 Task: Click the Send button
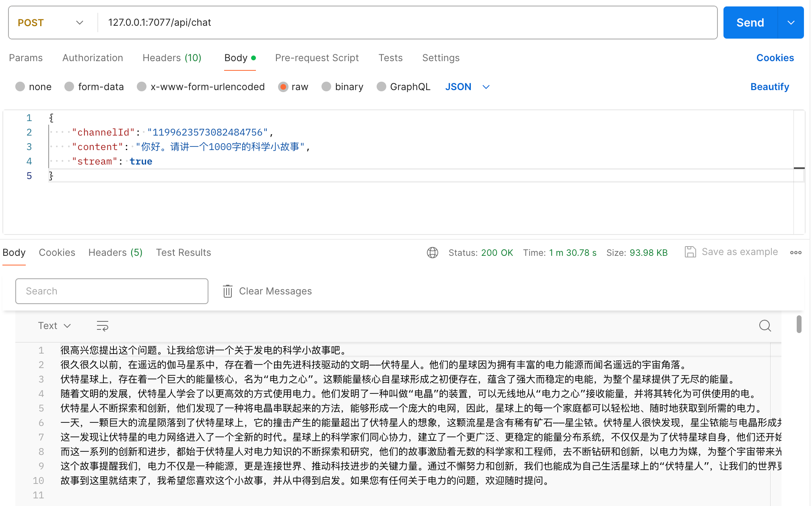(x=750, y=23)
